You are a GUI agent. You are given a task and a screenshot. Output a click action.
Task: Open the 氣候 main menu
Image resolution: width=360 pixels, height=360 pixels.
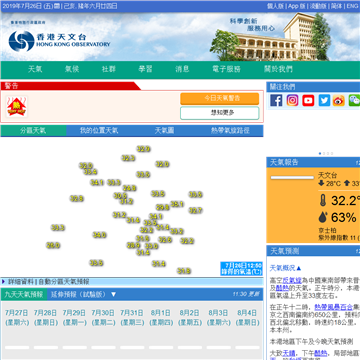coord(72,69)
